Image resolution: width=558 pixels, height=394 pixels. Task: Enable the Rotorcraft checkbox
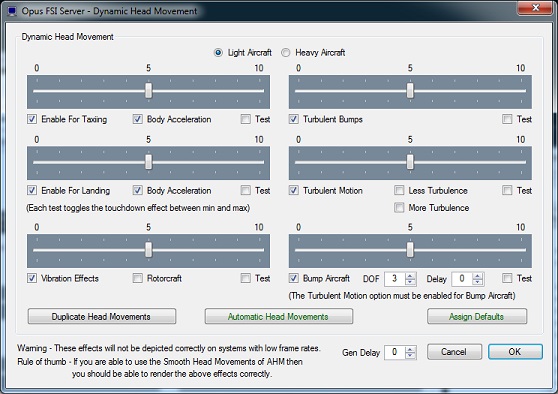(138, 278)
